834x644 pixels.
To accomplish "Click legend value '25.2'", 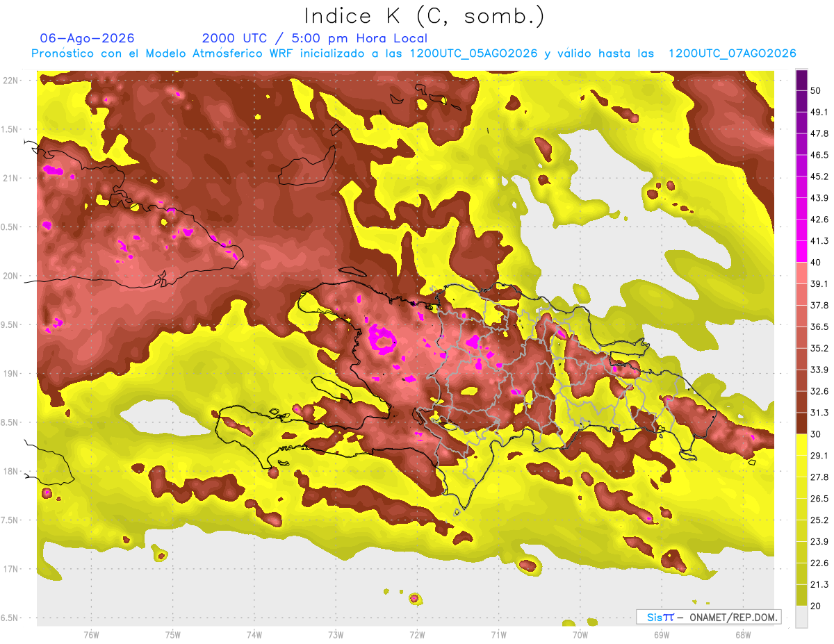I will click(819, 520).
